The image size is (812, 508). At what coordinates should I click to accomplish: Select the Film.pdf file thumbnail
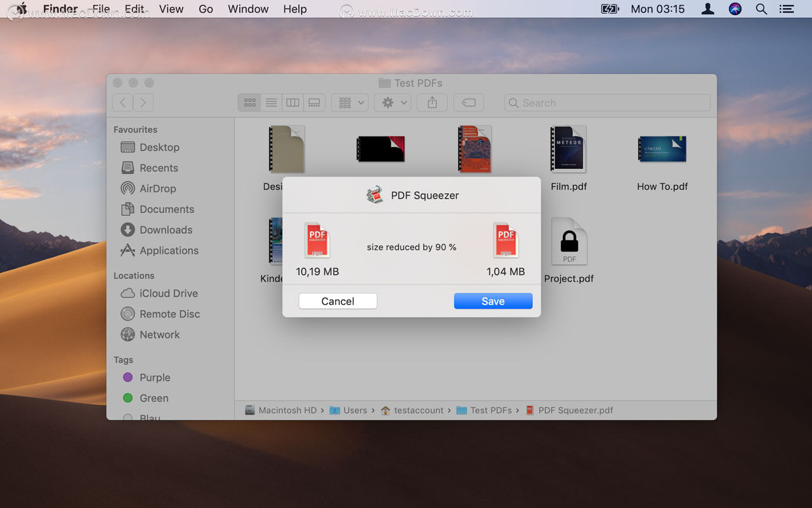568,149
